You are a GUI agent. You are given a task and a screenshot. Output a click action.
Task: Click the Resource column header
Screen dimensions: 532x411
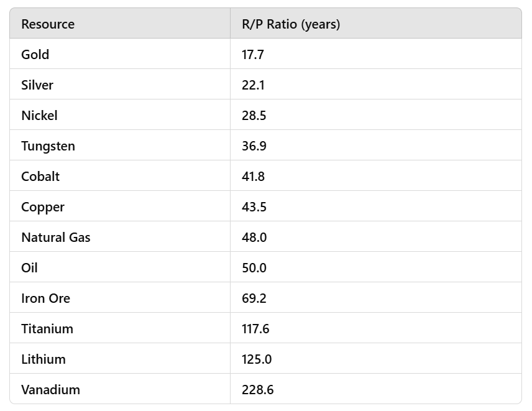click(x=48, y=24)
